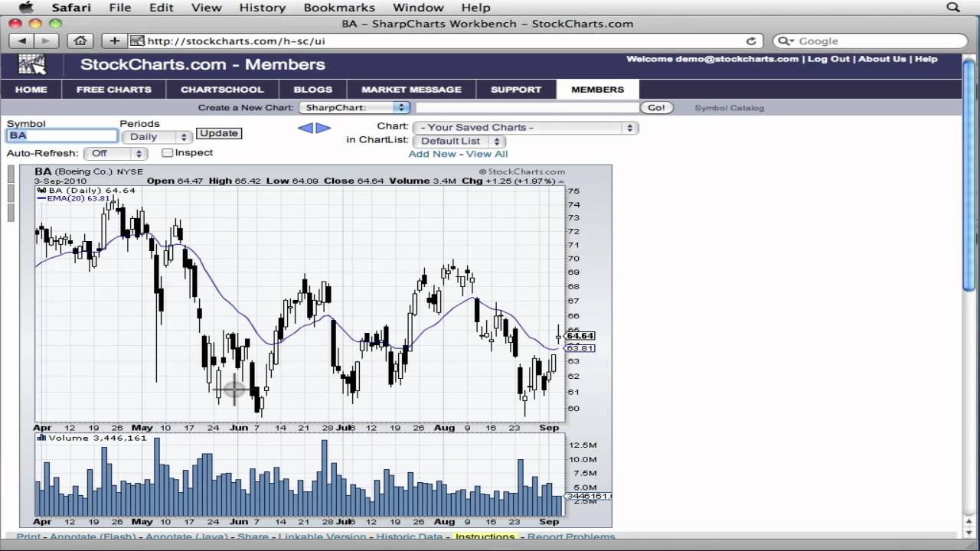Open the File menu
980x551 pixels.
point(120,8)
